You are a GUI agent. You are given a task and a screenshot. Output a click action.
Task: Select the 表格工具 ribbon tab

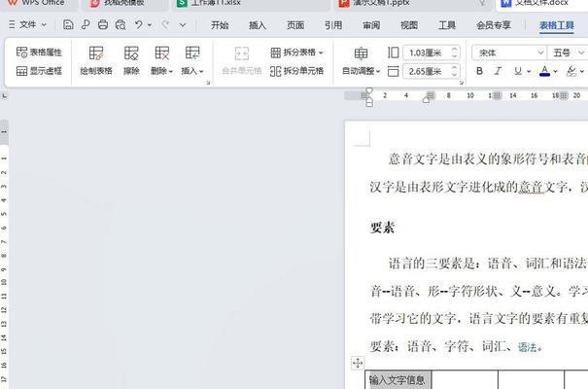click(x=557, y=25)
